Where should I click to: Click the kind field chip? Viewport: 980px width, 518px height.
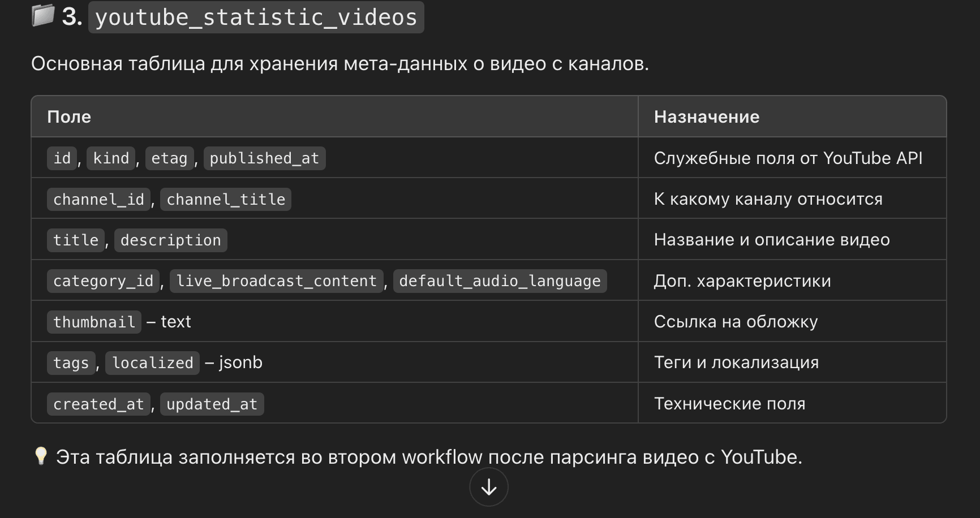[111, 158]
